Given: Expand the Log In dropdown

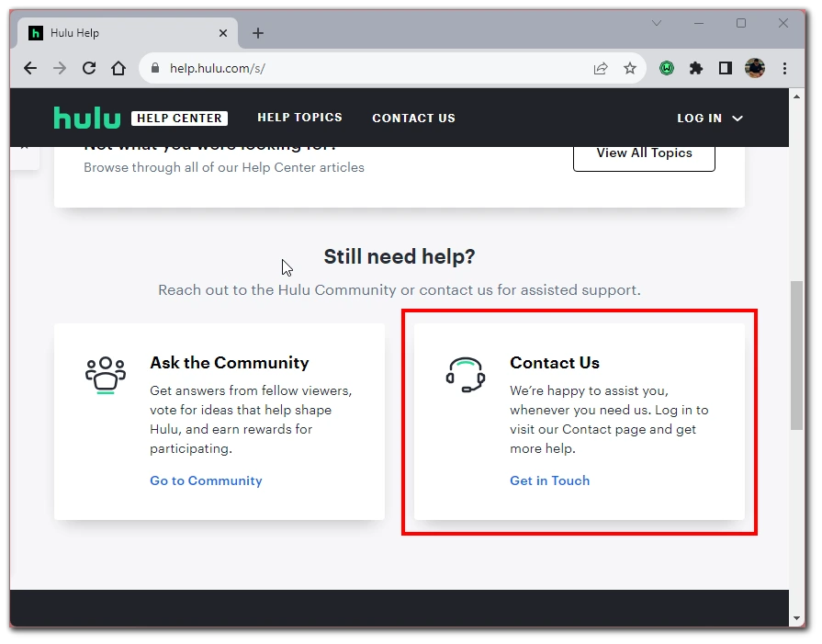Looking at the screenshot, I should pyautogui.click(x=710, y=119).
